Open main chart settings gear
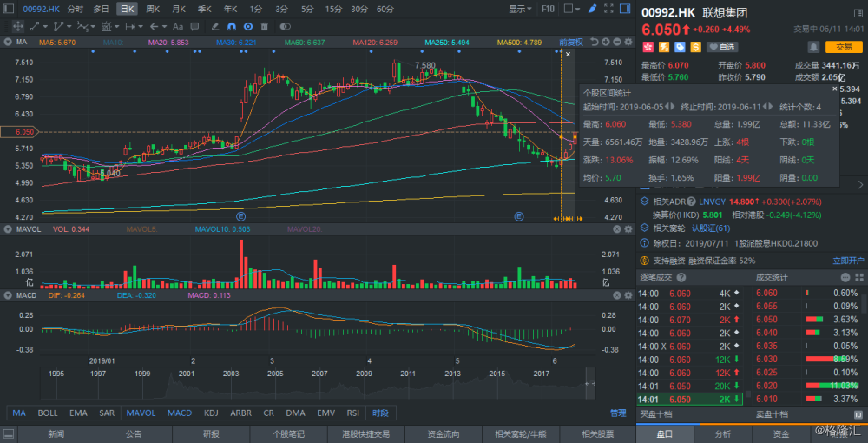The height and width of the screenshot is (443, 868). click(628, 42)
